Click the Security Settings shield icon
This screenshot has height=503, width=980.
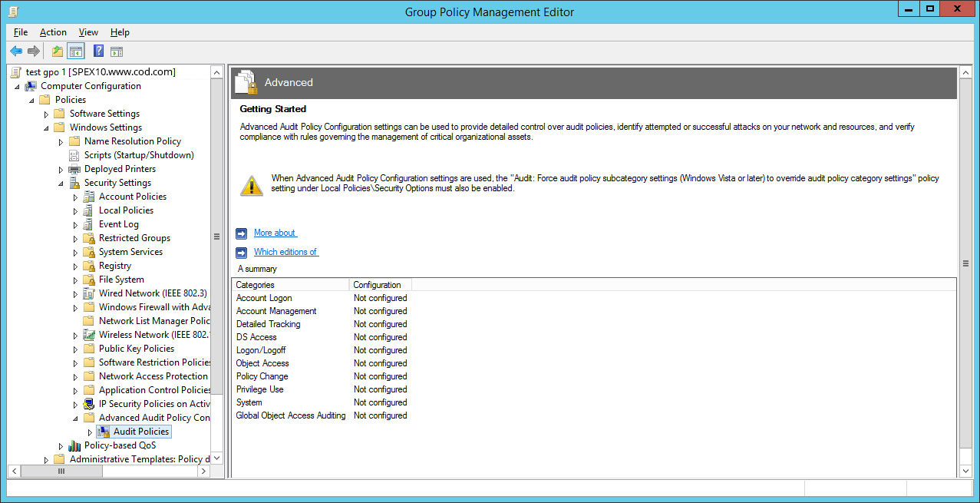pos(74,183)
